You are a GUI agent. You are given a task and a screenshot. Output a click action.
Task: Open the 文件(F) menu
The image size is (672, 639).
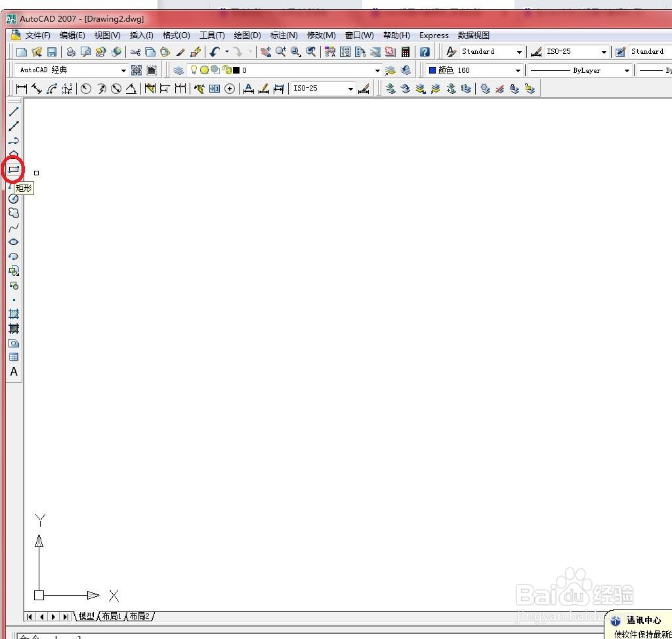(x=37, y=35)
